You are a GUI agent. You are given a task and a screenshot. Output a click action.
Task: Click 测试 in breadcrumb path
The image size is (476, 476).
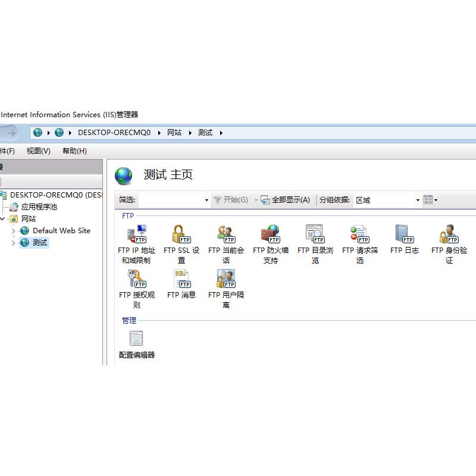[x=205, y=133]
